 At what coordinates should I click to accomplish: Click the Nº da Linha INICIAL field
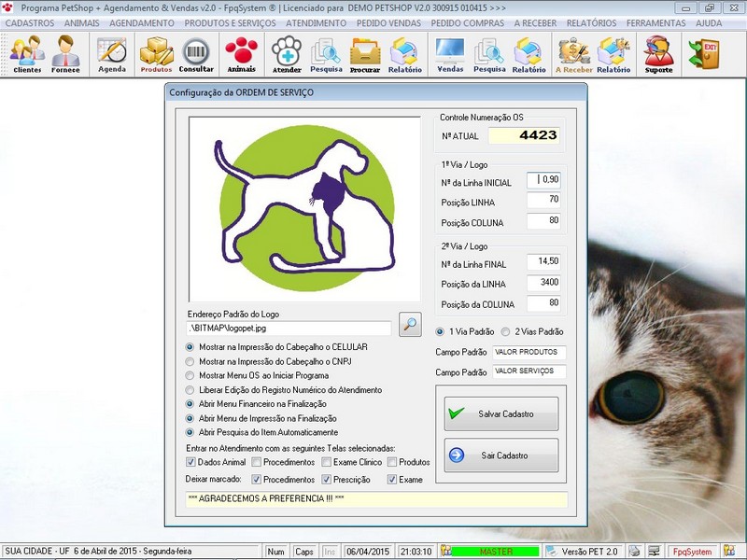point(543,180)
